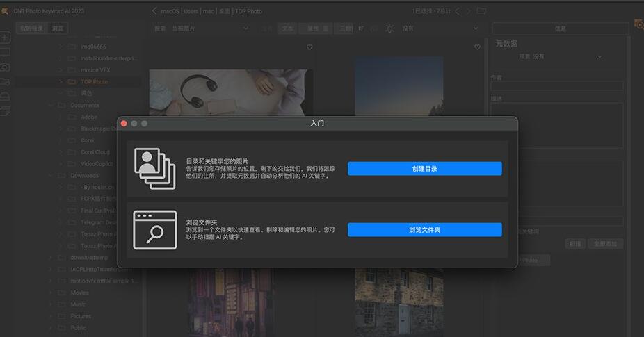Open the 没有 dropdown next to light bulb

pos(440,28)
